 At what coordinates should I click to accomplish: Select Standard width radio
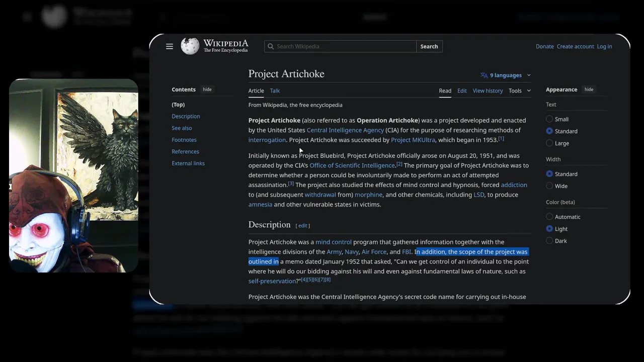pyautogui.click(x=549, y=174)
